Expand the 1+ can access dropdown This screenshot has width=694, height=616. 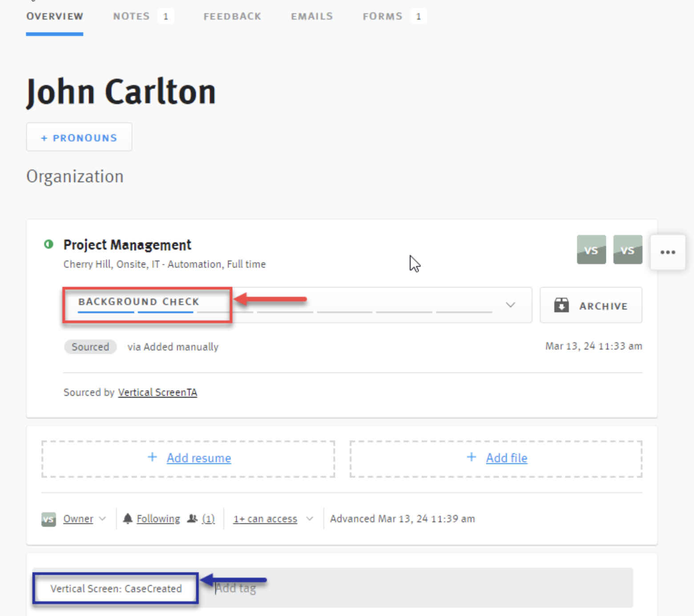click(x=310, y=519)
